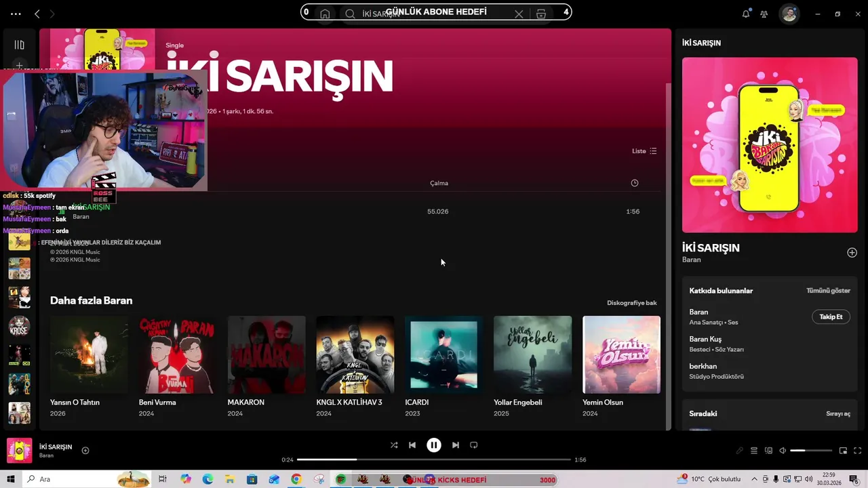The width and height of the screenshot is (868, 488).
Task: Open Beni Vurma album cover
Action: [178, 354]
